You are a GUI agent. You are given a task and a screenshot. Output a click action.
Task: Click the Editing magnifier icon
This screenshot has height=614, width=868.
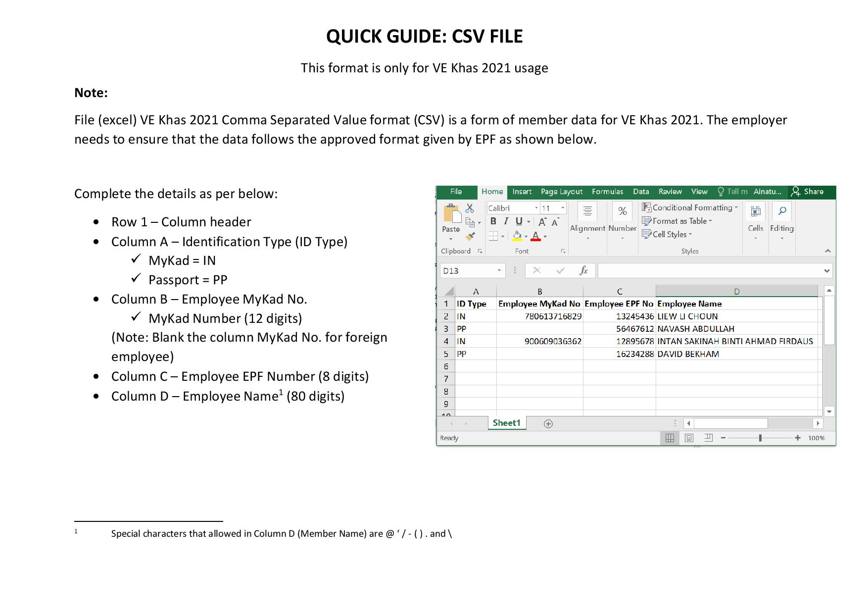782,211
